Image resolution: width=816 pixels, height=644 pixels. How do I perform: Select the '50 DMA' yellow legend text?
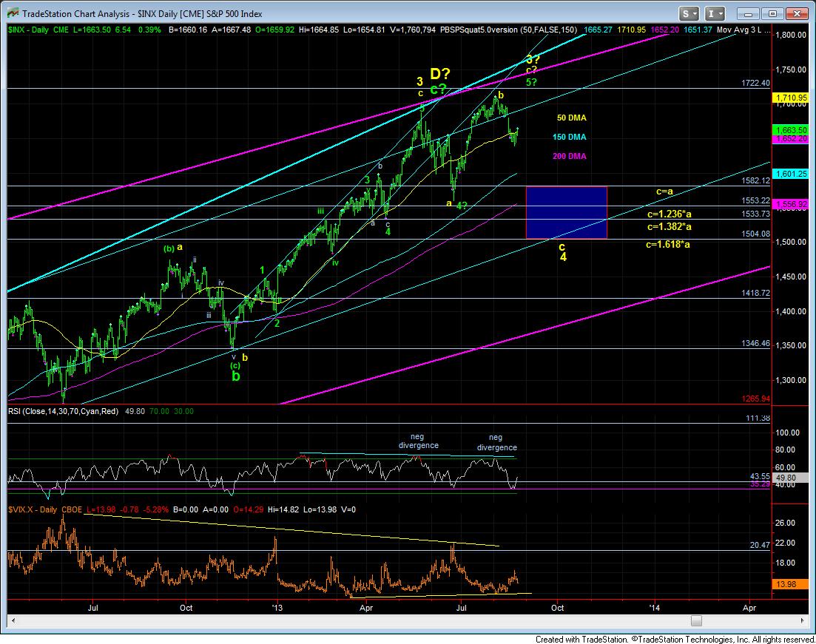(571, 118)
